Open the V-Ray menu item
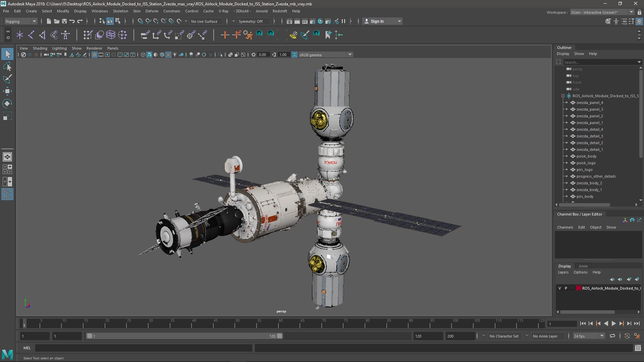This screenshot has width=644, height=362. point(224,11)
